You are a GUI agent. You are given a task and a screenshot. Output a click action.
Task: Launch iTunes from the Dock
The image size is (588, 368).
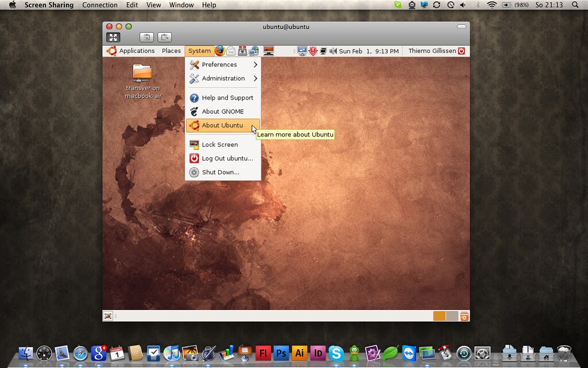[x=172, y=353]
